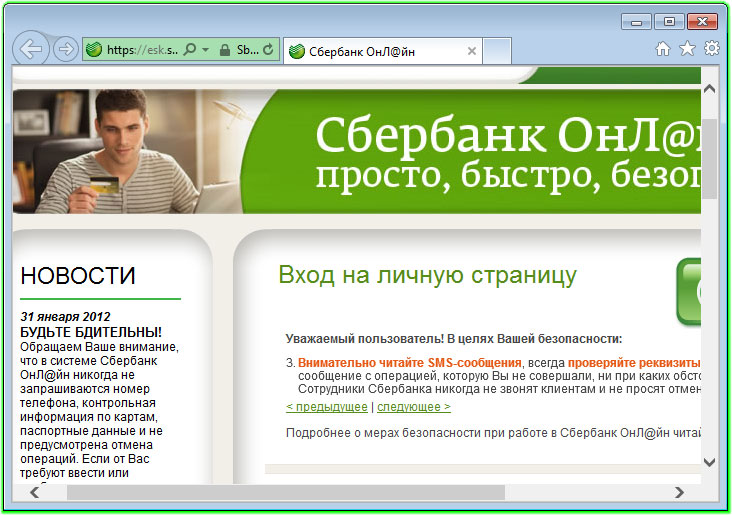Open the Tools gear icon
Image resolution: width=732 pixels, height=515 pixels.
point(711,48)
